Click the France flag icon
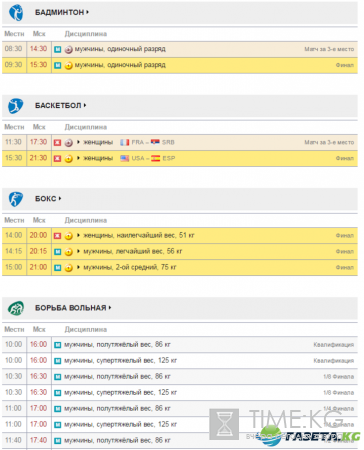The image size is (364, 450). tap(125, 142)
